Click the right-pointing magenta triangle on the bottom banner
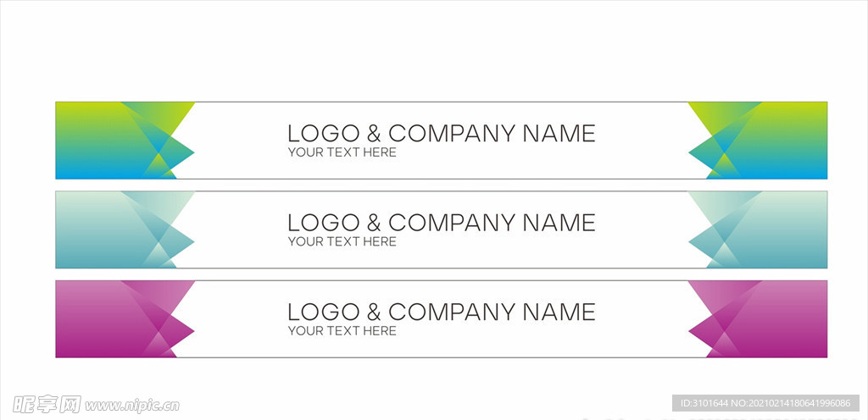The width and height of the screenshot is (868, 420). 180,330
